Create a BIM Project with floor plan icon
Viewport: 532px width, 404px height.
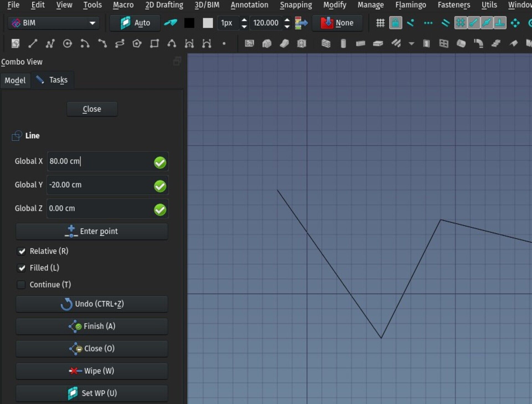click(x=249, y=44)
